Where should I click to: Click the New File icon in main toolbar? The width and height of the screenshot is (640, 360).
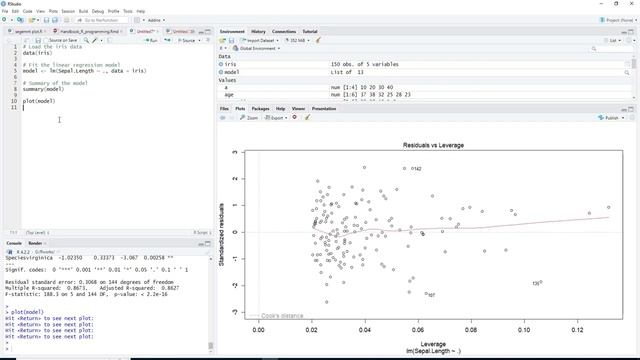(x=4, y=20)
